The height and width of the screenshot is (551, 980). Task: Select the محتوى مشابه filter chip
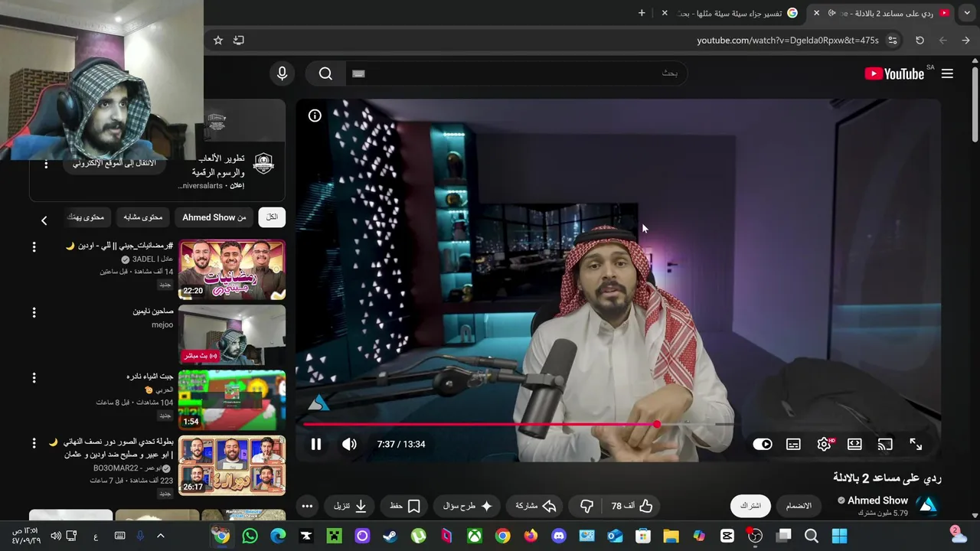click(x=143, y=217)
